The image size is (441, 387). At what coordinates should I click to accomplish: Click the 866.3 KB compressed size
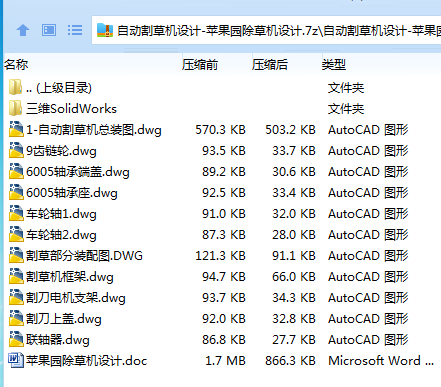tap(290, 361)
